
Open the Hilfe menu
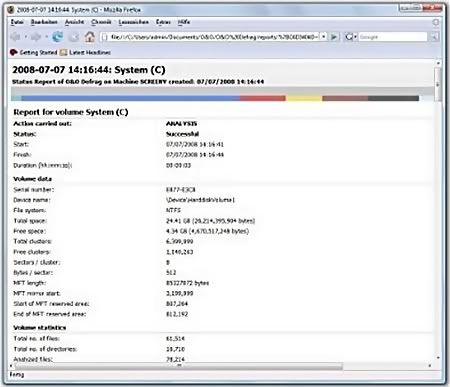(x=184, y=22)
